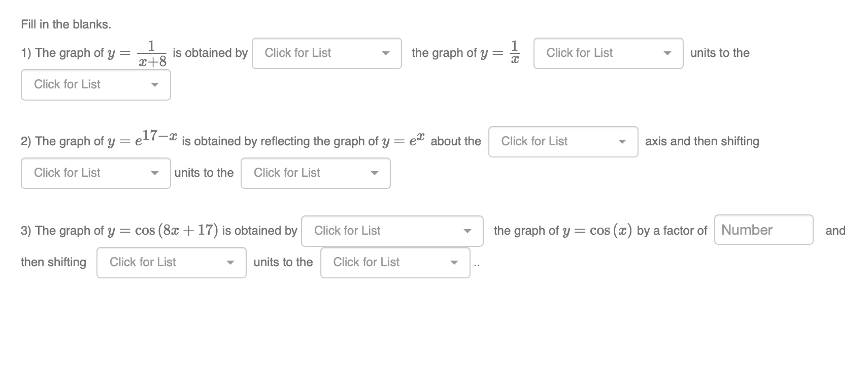This screenshot has width=868, height=381.
Task: Click the Number input field for factor
Action: [763, 230]
